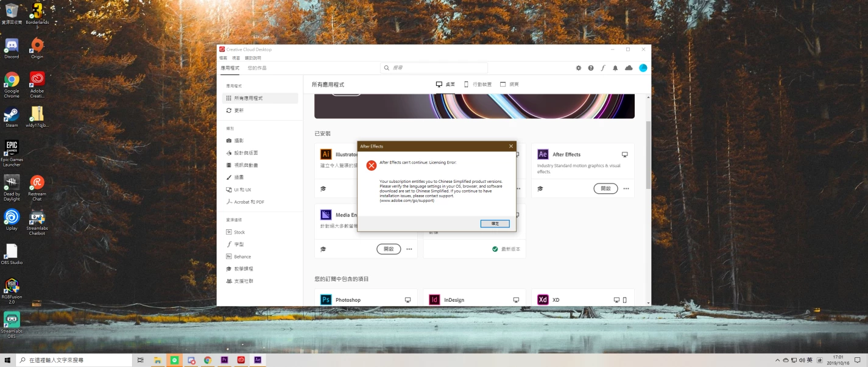Click the XD app icon
The width and height of the screenshot is (868, 367).
pos(543,299)
